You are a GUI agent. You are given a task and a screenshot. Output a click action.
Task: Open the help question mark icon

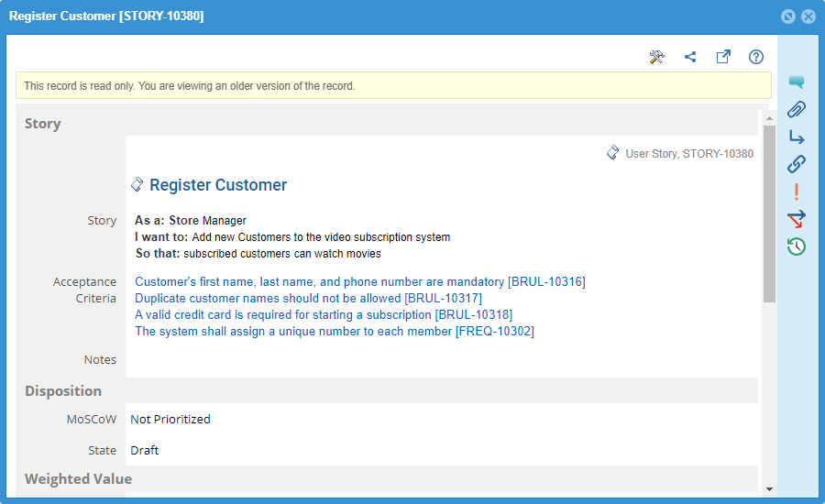756,57
